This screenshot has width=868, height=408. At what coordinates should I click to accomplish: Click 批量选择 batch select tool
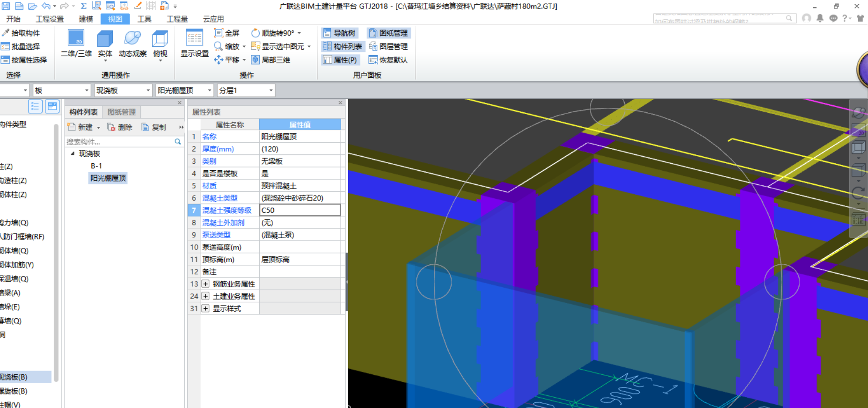pos(21,46)
